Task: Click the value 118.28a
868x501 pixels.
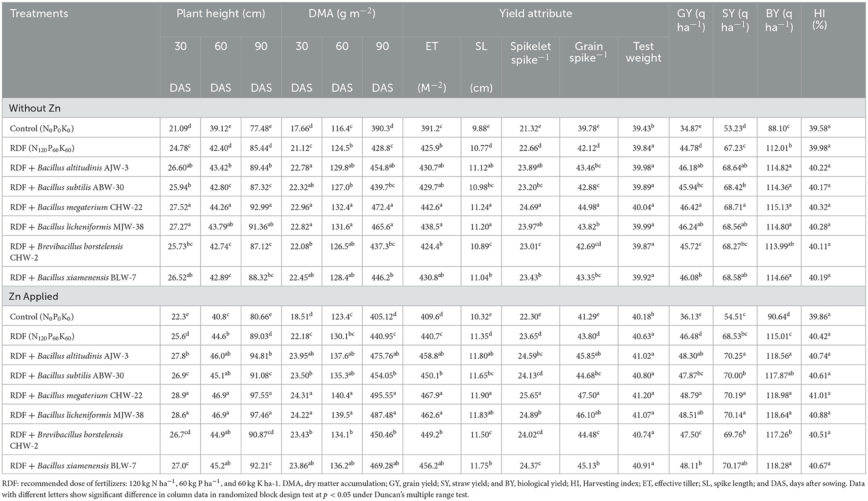Action: click(779, 465)
